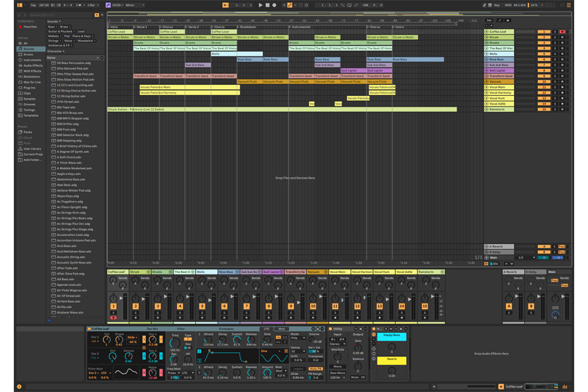Select the Ambience & FX tag filter
Viewport: 588px width, 392px height.
pyautogui.click(x=60, y=46)
